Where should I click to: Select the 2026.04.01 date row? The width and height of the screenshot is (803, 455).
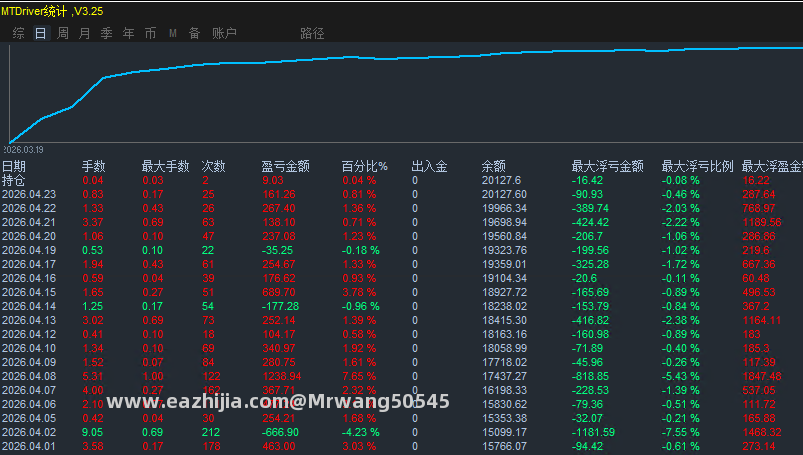29,446
